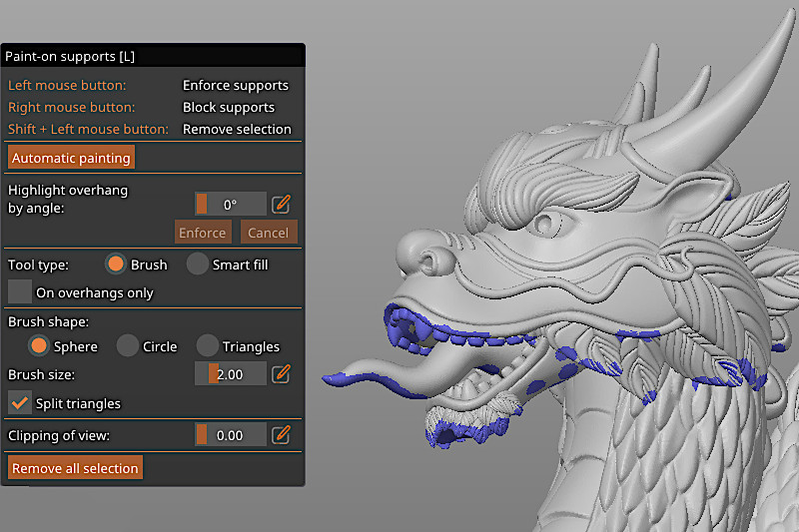Image resolution: width=799 pixels, height=532 pixels.
Task: Click Remove all selection button
Action: 75,468
